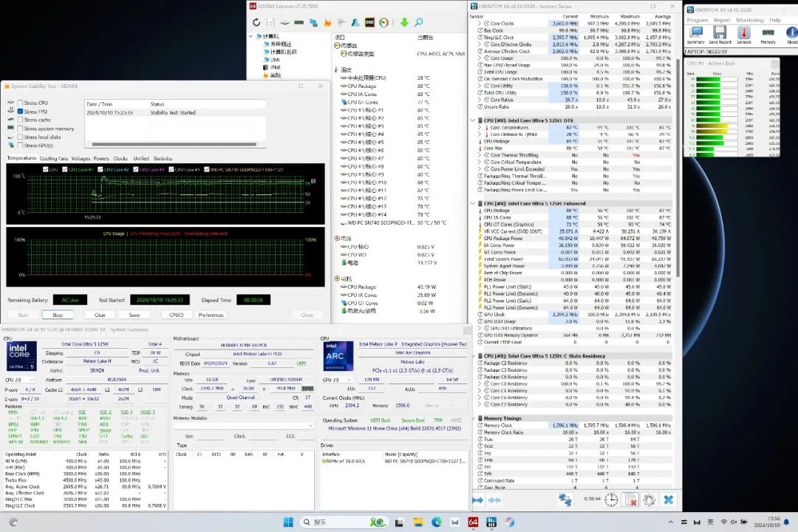Enable the Stress GPU(s) checkbox
798x532 pixels.
tap(21, 146)
